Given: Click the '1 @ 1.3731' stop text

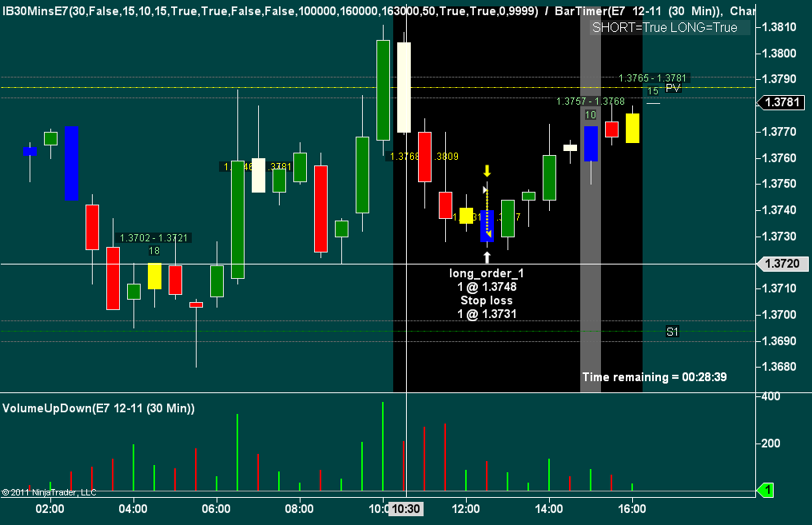Looking at the screenshot, I should (x=487, y=314).
